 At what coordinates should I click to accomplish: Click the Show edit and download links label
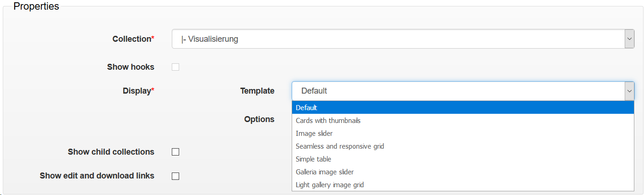click(97, 176)
